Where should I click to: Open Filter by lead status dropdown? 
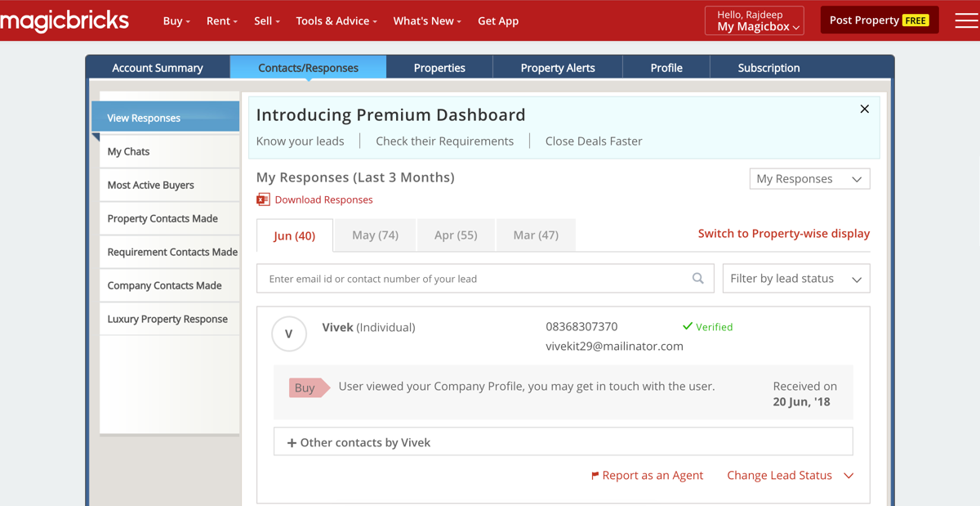pyautogui.click(x=795, y=279)
